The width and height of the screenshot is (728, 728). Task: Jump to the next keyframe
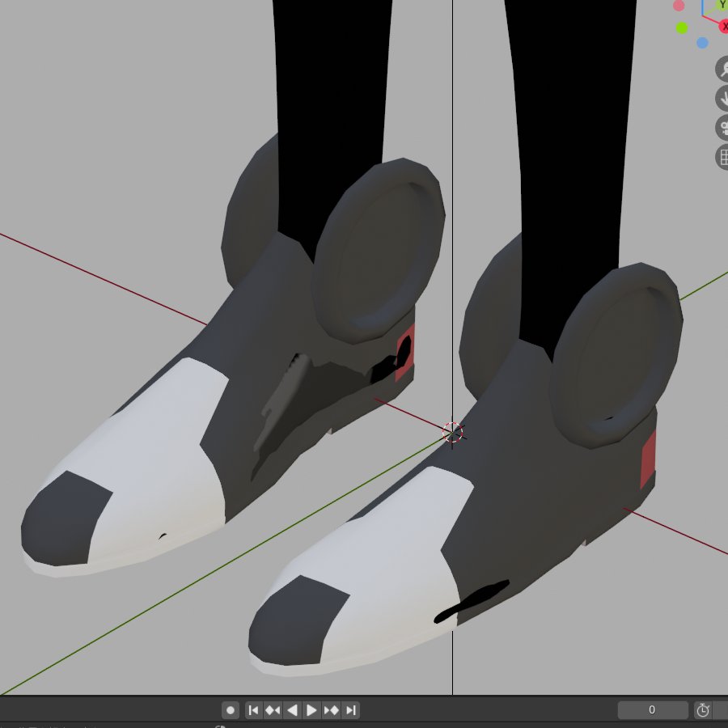(x=331, y=710)
